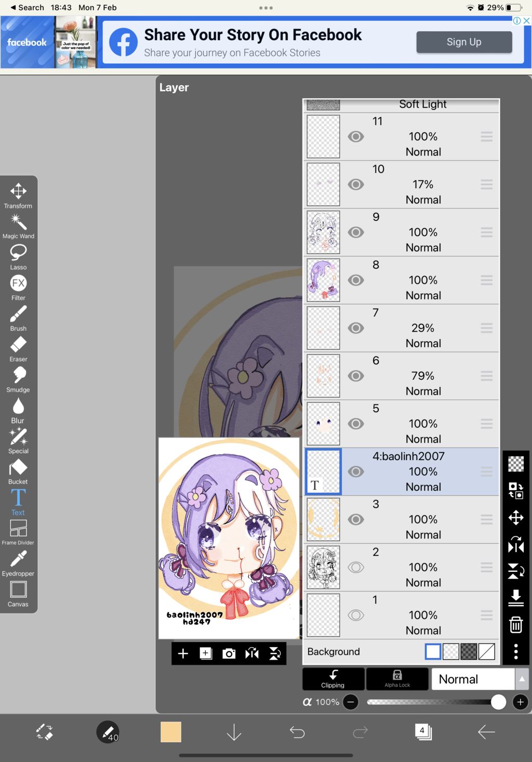Click the trash icon to delete layer

pyautogui.click(x=516, y=624)
